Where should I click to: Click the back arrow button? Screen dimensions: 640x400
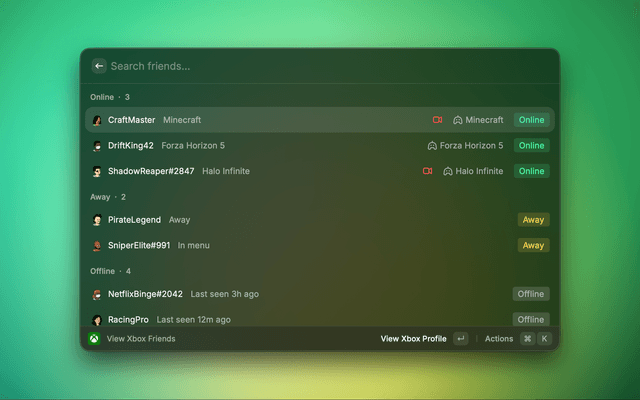99,66
